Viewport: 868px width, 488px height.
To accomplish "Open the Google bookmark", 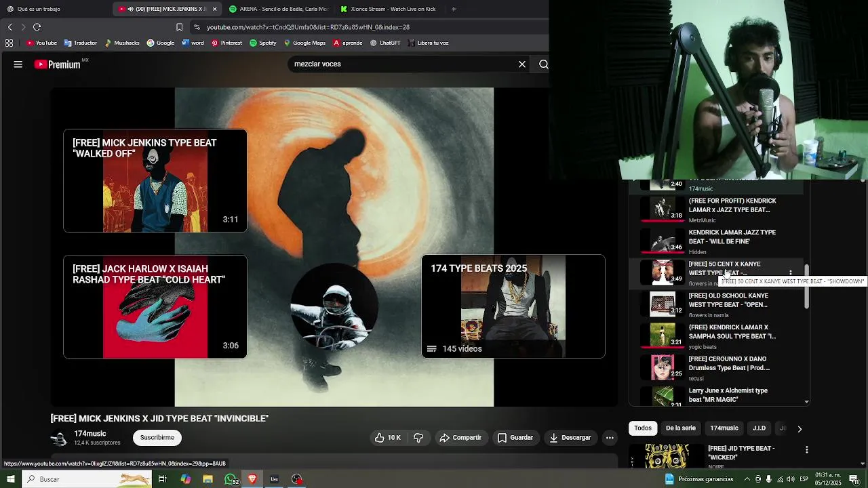I will pyautogui.click(x=161, y=43).
